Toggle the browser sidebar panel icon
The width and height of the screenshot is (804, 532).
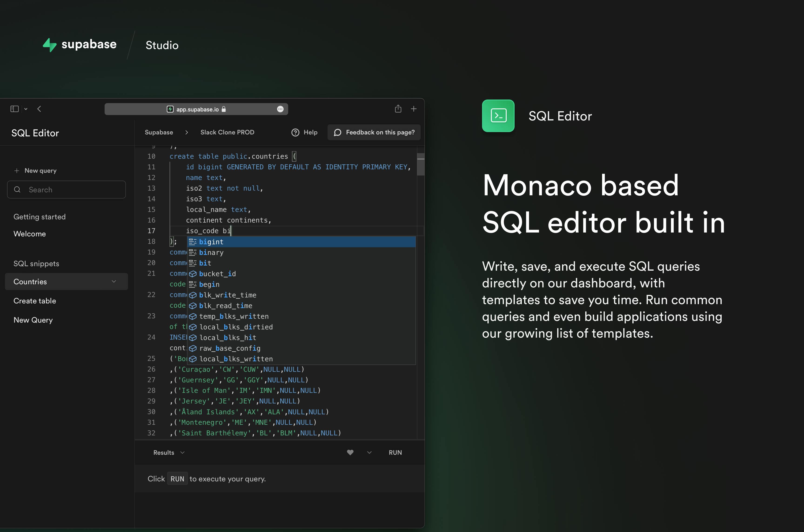[14, 109]
